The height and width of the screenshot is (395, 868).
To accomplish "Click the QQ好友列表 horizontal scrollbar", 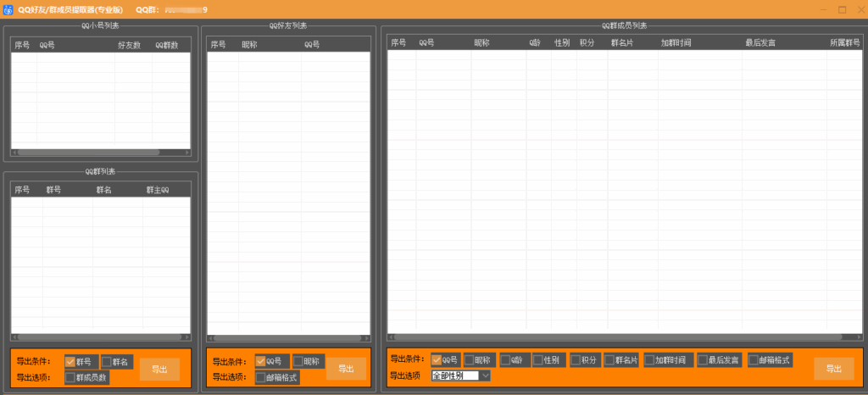I will click(x=288, y=337).
